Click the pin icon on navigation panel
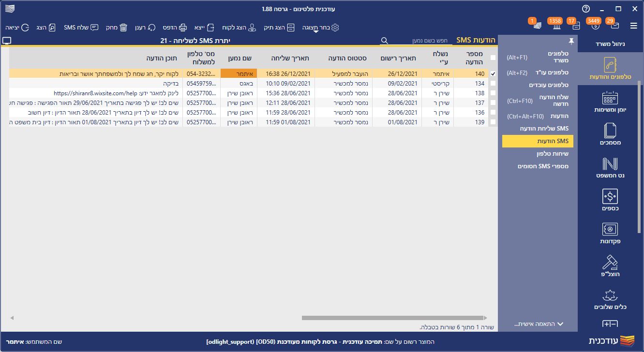The width and height of the screenshot is (644, 352). pos(571,41)
